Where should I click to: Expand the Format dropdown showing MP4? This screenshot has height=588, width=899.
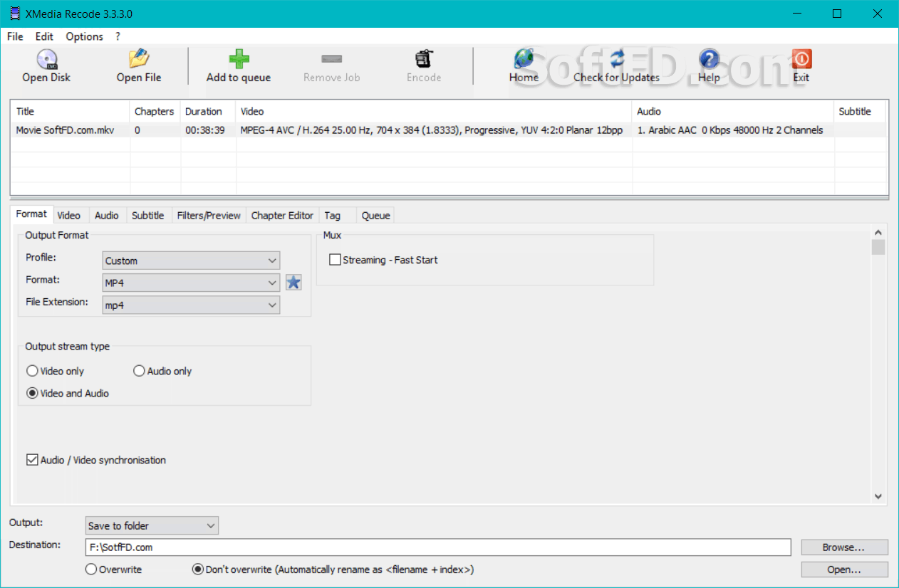(x=191, y=283)
